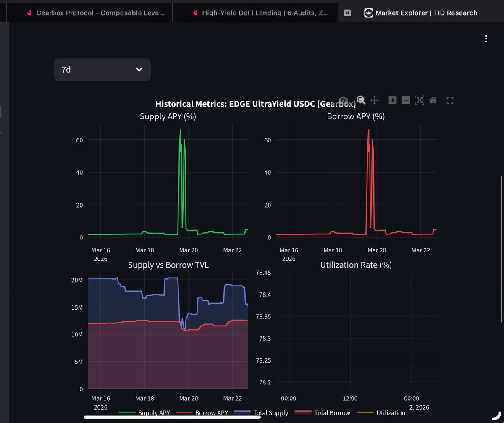Open the three-dot app menu

coord(486,39)
